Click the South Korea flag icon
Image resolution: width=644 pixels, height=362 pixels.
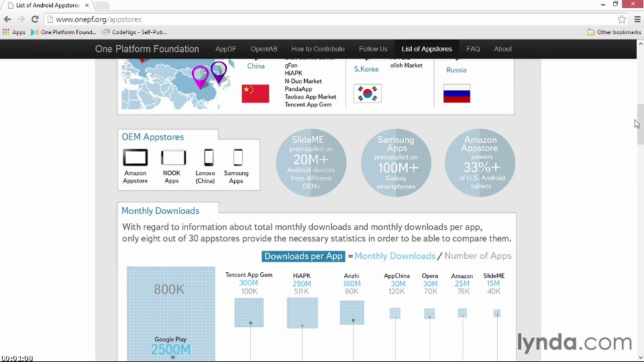pyautogui.click(x=368, y=94)
